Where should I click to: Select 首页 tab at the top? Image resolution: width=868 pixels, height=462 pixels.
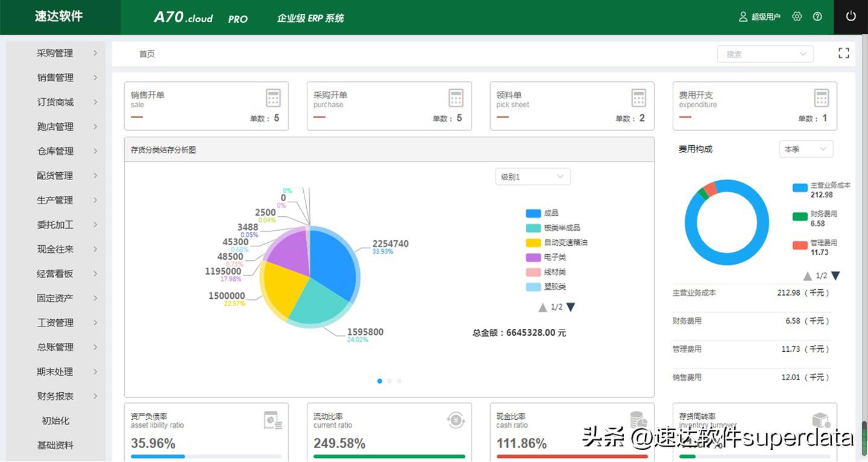coord(146,54)
